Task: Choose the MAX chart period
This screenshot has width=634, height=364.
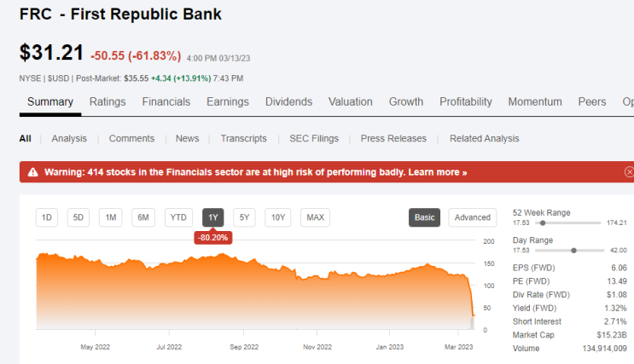Action: coord(315,217)
